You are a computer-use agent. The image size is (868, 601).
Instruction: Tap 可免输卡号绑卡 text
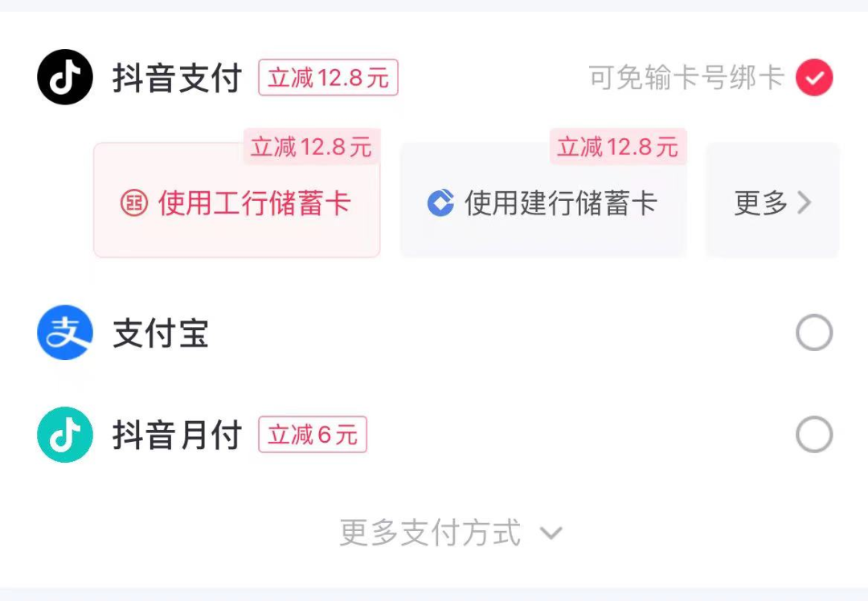(x=686, y=78)
